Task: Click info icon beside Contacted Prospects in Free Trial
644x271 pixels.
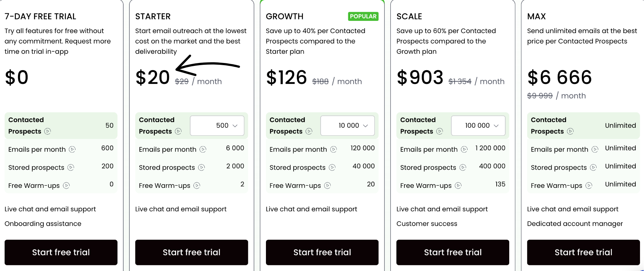Action: [x=47, y=131]
